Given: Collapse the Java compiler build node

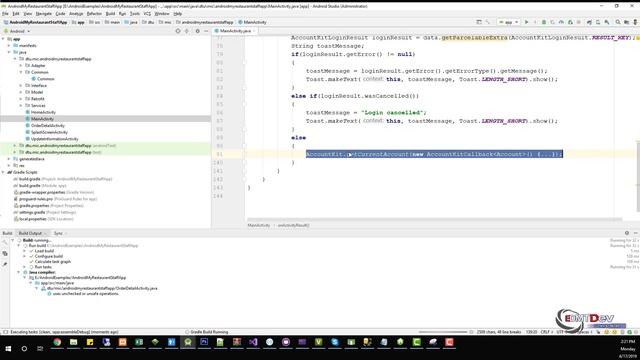Looking at the screenshot, I should pos(19,272).
